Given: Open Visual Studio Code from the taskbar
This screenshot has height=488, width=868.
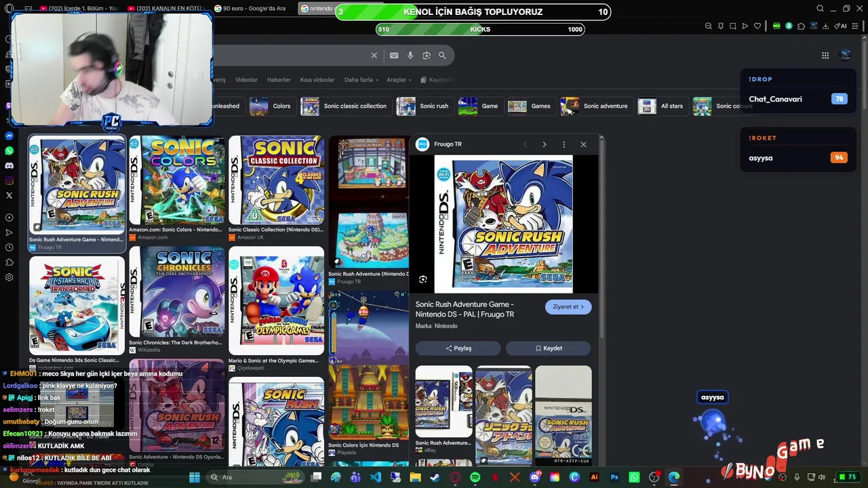Looking at the screenshot, I should coord(375,477).
